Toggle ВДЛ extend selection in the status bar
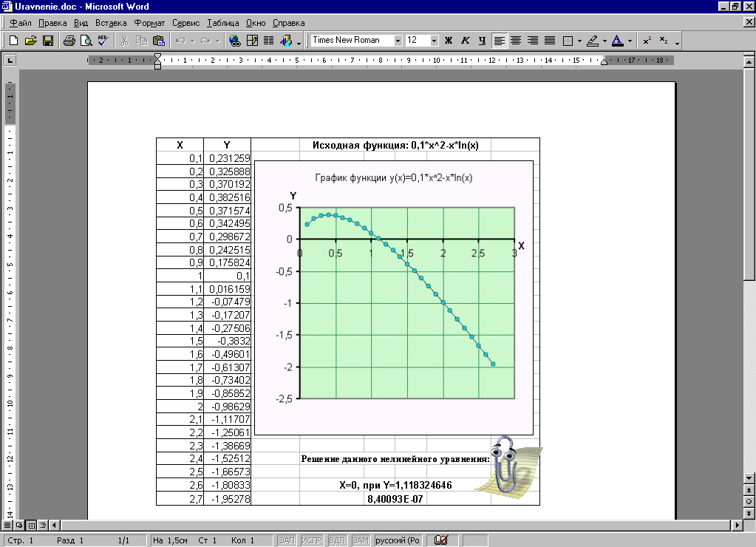The width and height of the screenshot is (756, 547). click(337, 540)
